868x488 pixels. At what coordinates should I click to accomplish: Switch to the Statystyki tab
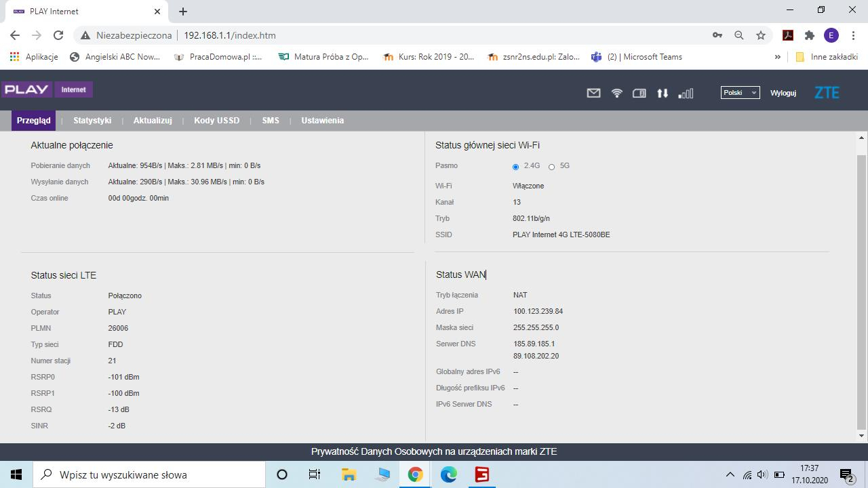[92, 120]
